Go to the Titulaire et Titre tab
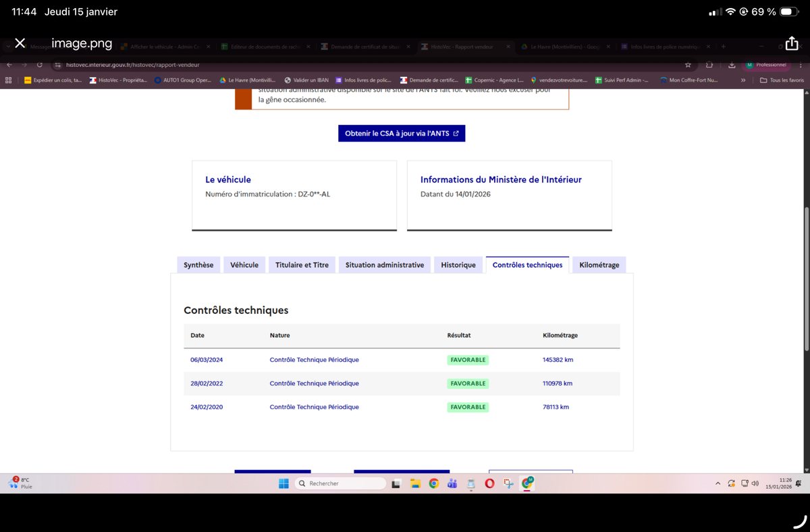 point(302,265)
